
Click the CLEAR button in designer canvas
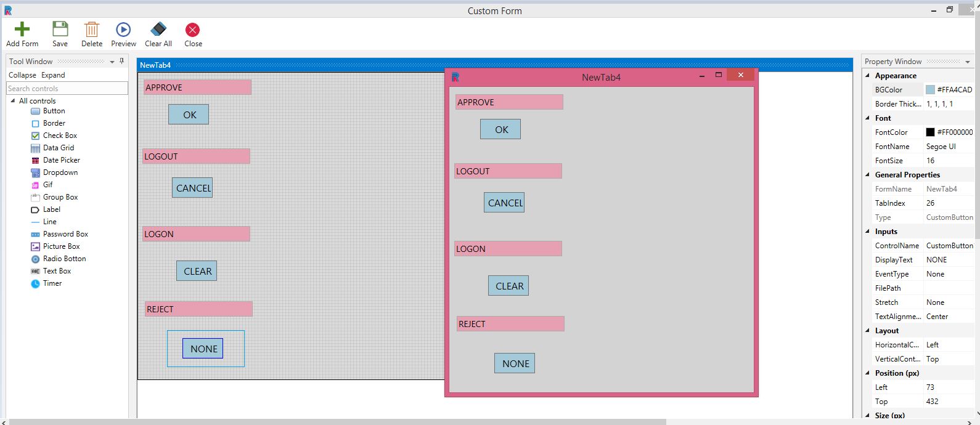[x=197, y=271]
